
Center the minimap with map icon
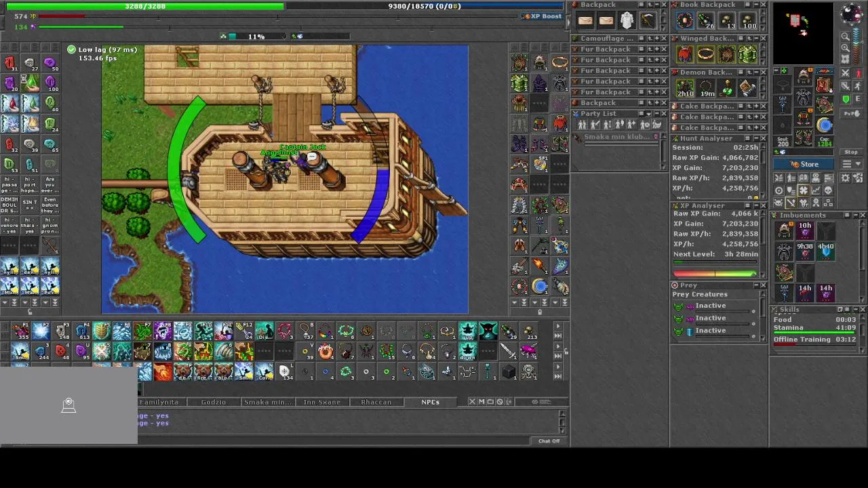[846, 59]
